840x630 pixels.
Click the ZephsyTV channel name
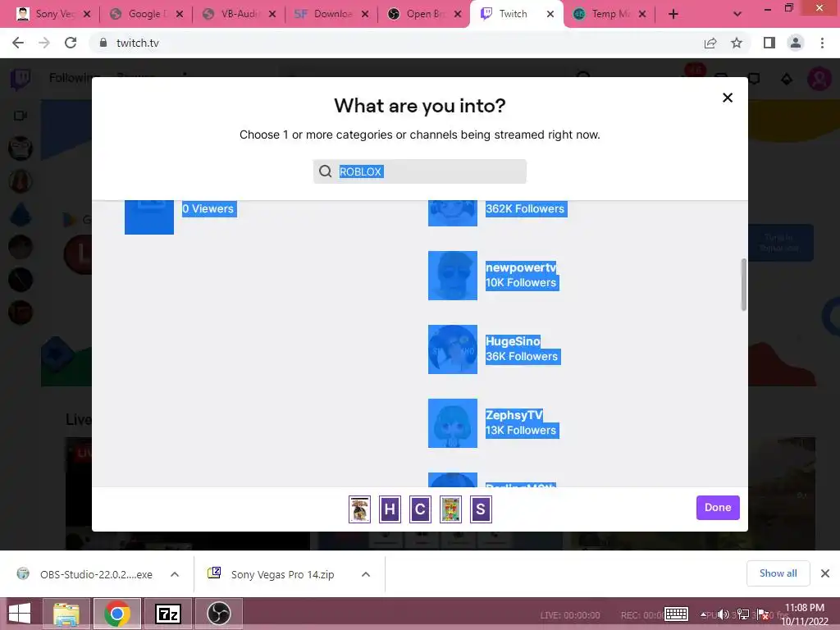pos(514,415)
